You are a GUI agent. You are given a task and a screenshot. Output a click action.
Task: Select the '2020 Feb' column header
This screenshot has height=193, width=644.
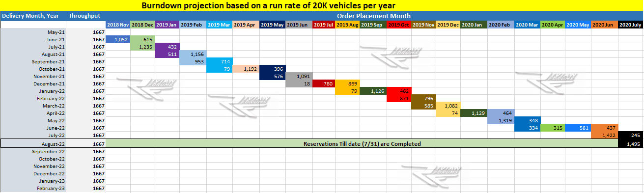pyautogui.click(x=501, y=24)
